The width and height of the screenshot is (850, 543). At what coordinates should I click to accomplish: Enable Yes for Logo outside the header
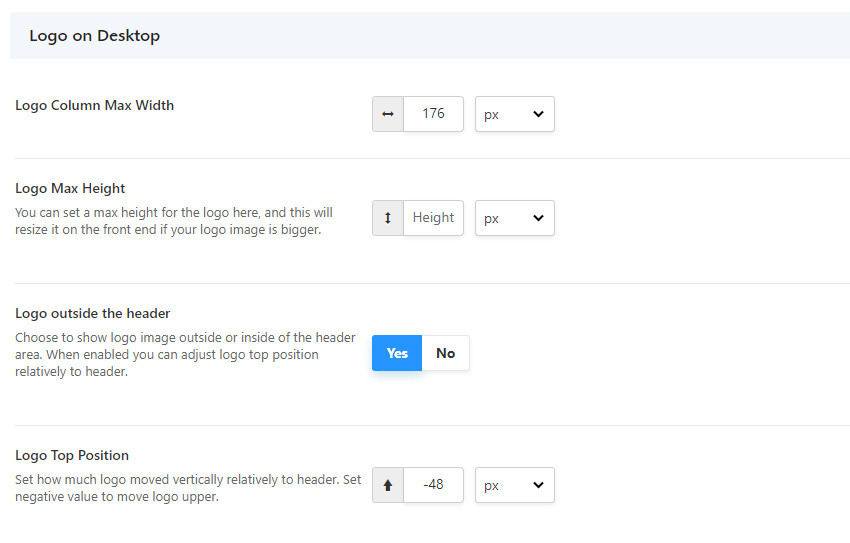click(x=397, y=353)
